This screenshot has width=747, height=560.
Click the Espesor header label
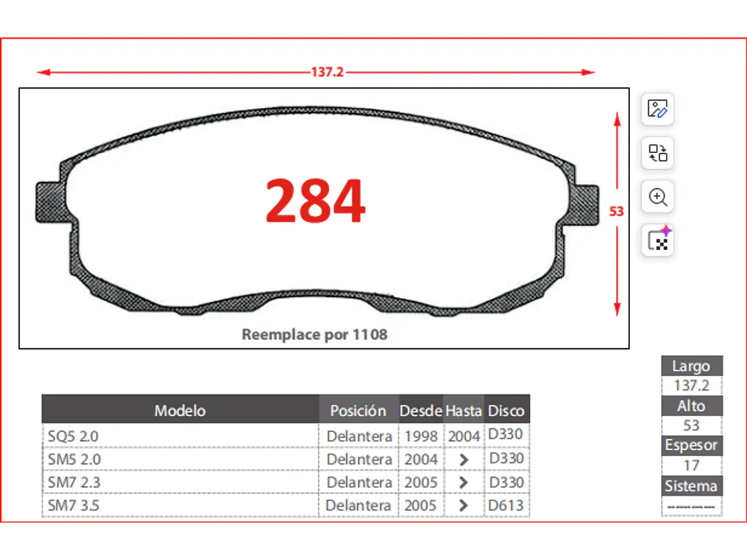click(691, 445)
